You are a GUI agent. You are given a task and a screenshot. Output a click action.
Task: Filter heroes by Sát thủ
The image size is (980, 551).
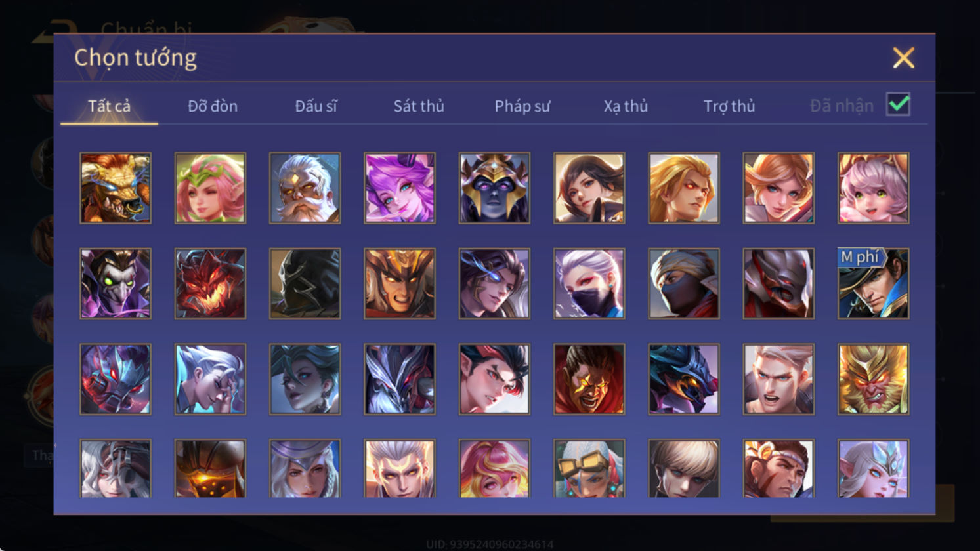pos(419,106)
